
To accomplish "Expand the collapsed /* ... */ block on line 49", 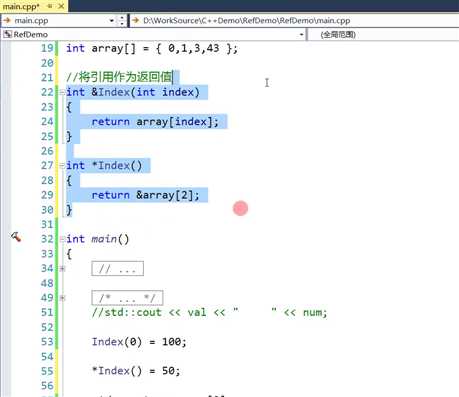I will pyautogui.click(x=62, y=298).
